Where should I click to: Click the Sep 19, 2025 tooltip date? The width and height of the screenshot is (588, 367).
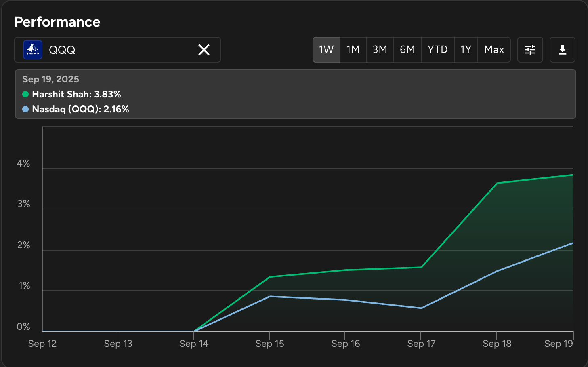click(x=50, y=79)
